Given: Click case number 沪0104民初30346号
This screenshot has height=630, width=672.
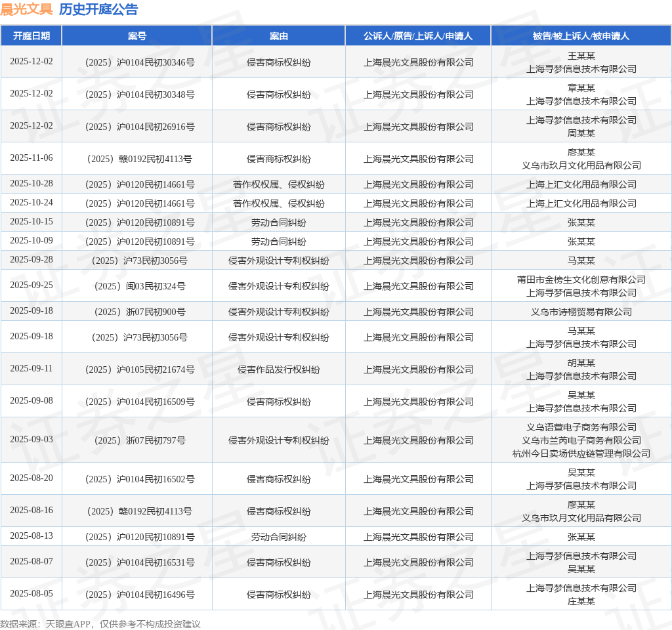Looking at the screenshot, I should click(x=140, y=62).
